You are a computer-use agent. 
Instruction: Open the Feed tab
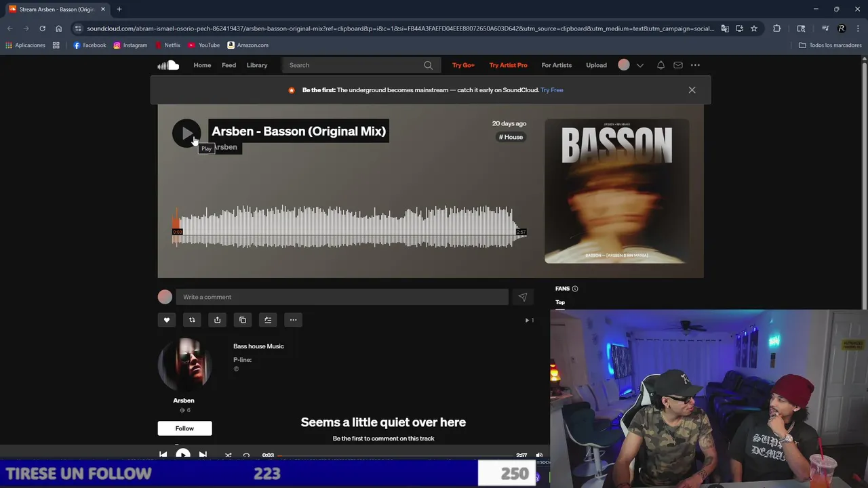point(229,65)
